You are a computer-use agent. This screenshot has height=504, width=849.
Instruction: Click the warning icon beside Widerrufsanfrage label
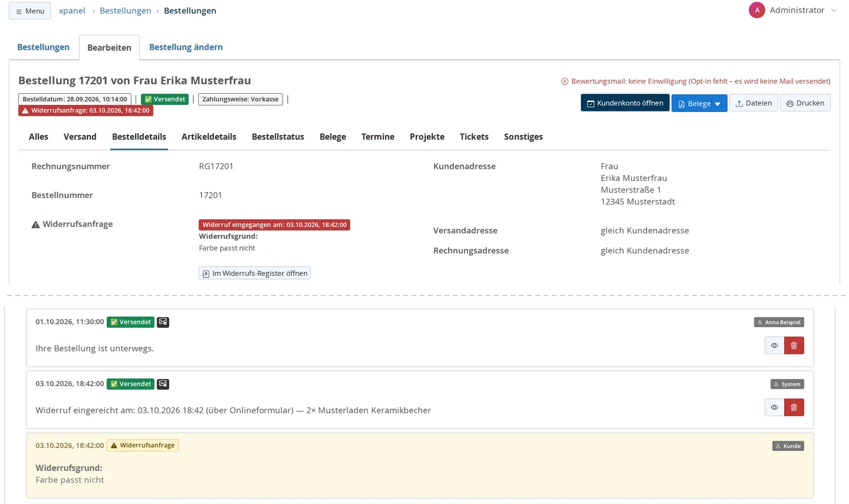(x=35, y=225)
